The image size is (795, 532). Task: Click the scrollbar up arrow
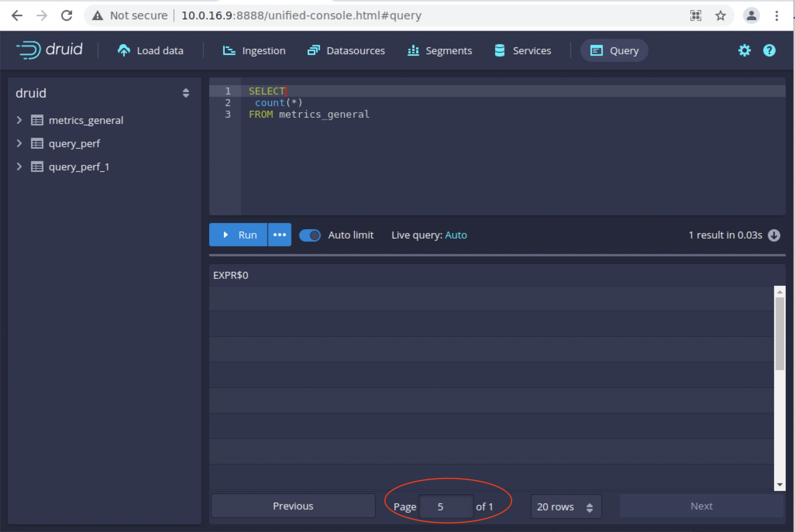pos(780,292)
